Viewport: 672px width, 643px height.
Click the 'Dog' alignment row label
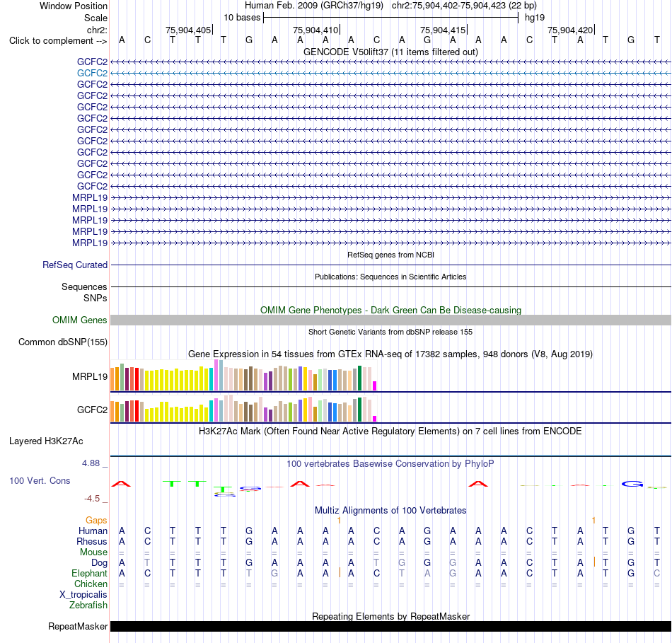(99, 563)
